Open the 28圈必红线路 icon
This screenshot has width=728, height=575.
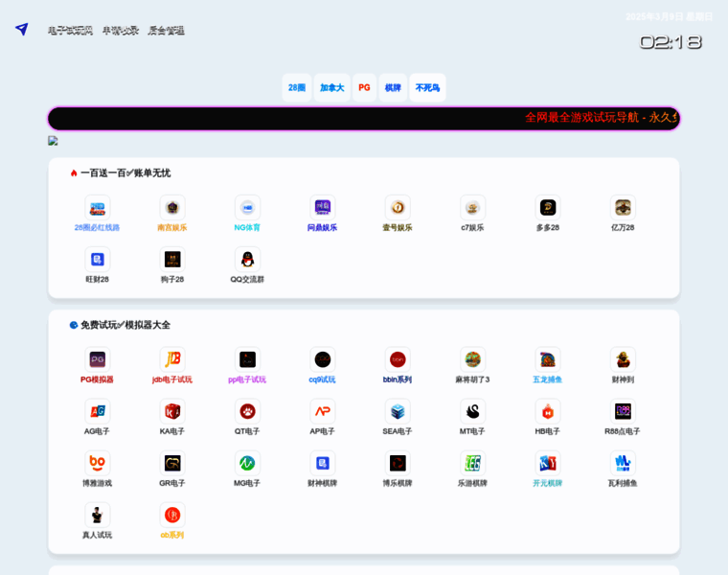(x=98, y=208)
